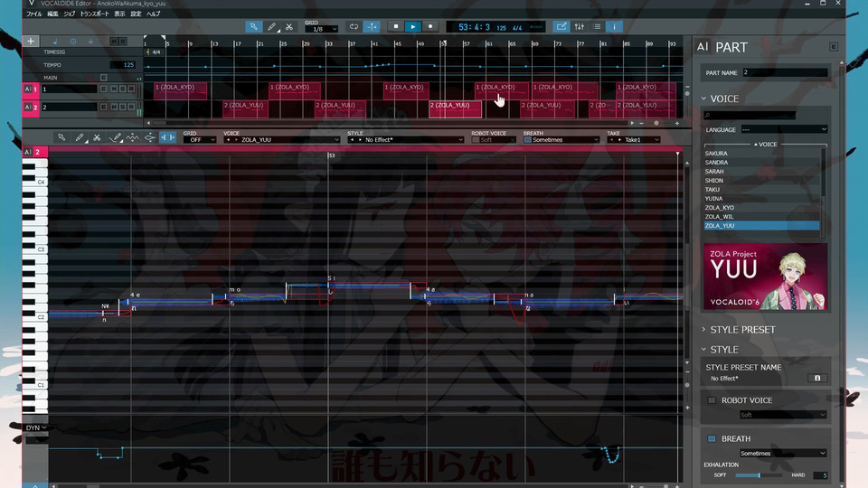Image resolution: width=868 pixels, height=488 pixels.
Task: Click the voice search field
Action: [750, 115]
